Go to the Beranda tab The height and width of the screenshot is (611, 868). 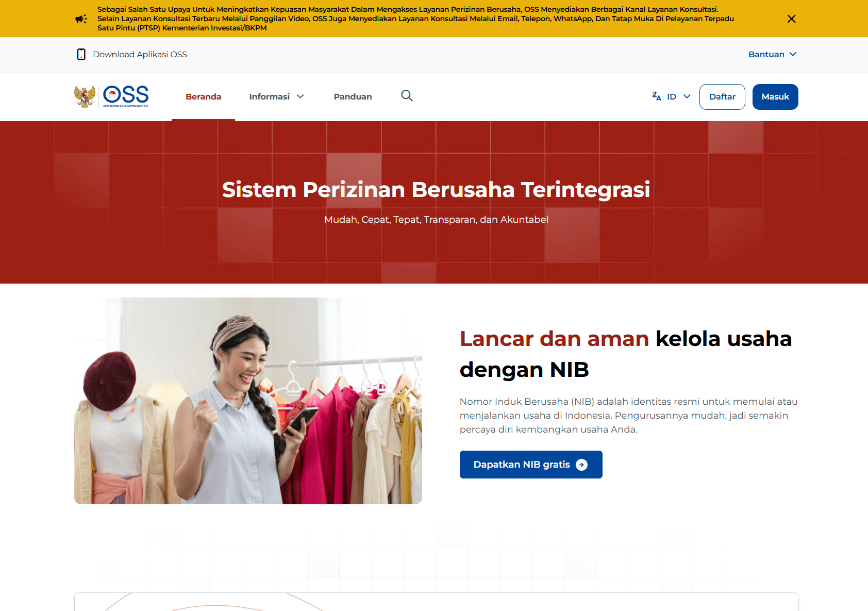pos(203,96)
